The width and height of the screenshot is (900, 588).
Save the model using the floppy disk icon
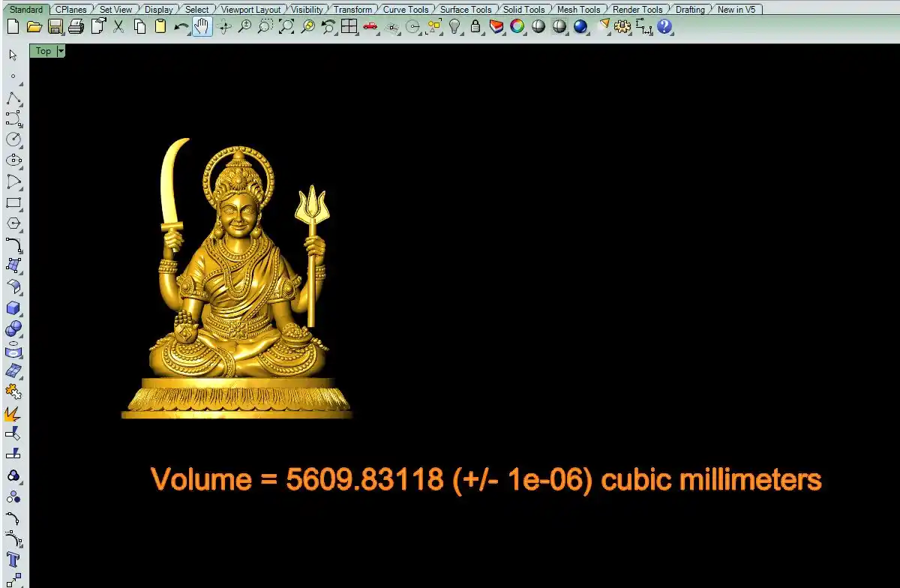(55, 27)
